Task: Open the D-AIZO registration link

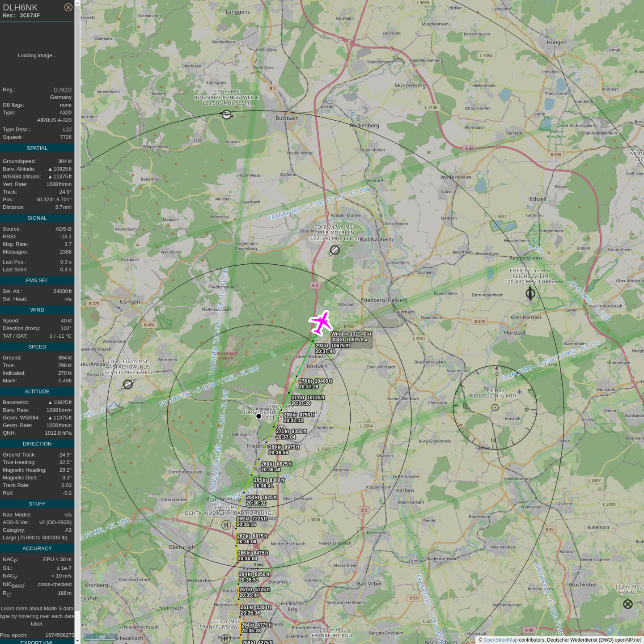Action: pyautogui.click(x=63, y=89)
